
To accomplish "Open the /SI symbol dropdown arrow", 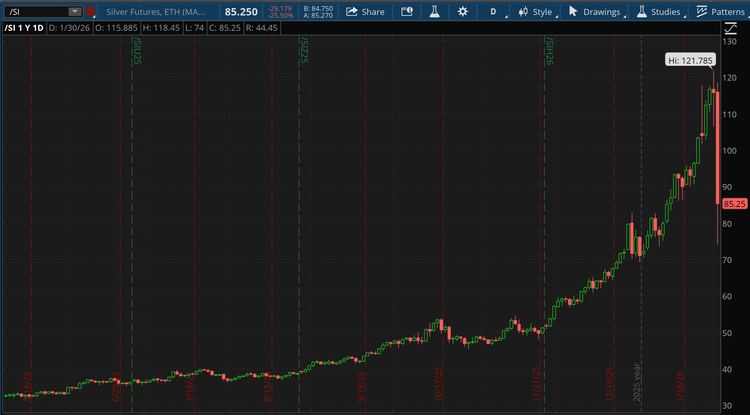I will (x=73, y=12).
